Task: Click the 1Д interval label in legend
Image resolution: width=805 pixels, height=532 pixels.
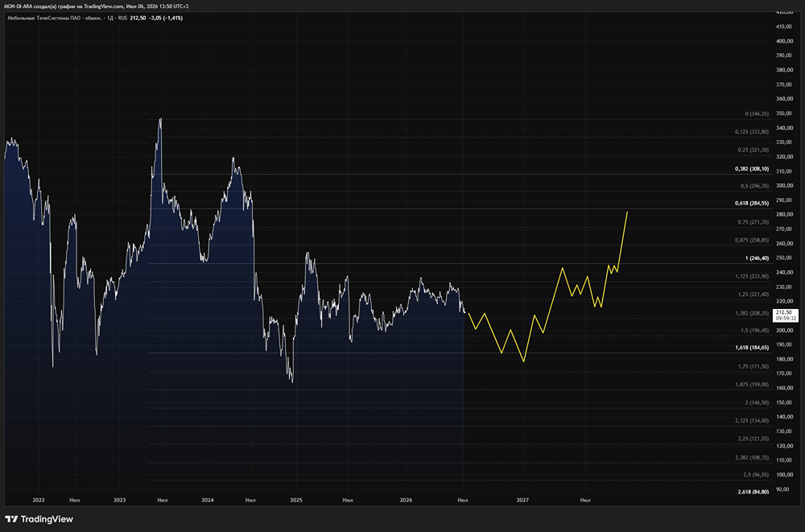Action: point(110,18)
